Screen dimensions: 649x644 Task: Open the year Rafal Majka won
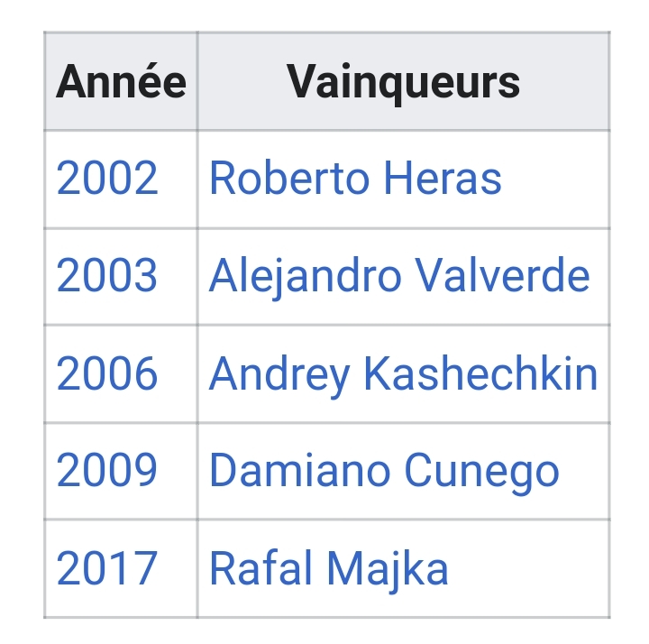pos(107,568)
